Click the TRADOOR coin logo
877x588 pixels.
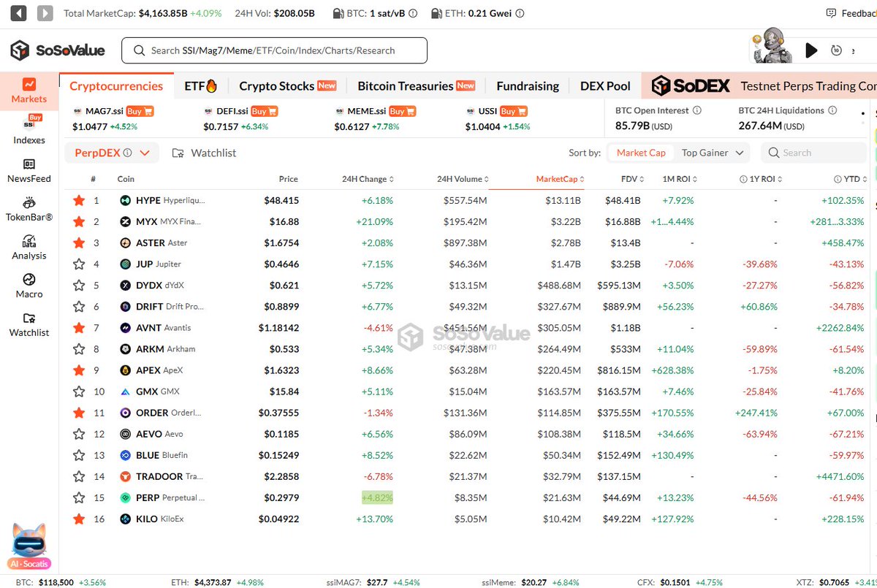pyautogui.click(x=125, y=476)
